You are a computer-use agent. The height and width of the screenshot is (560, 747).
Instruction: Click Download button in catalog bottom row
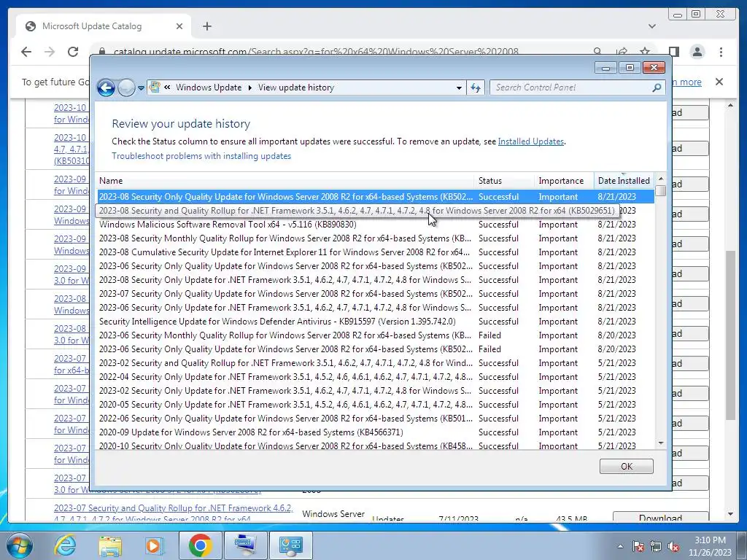click(x=660, y=517)
